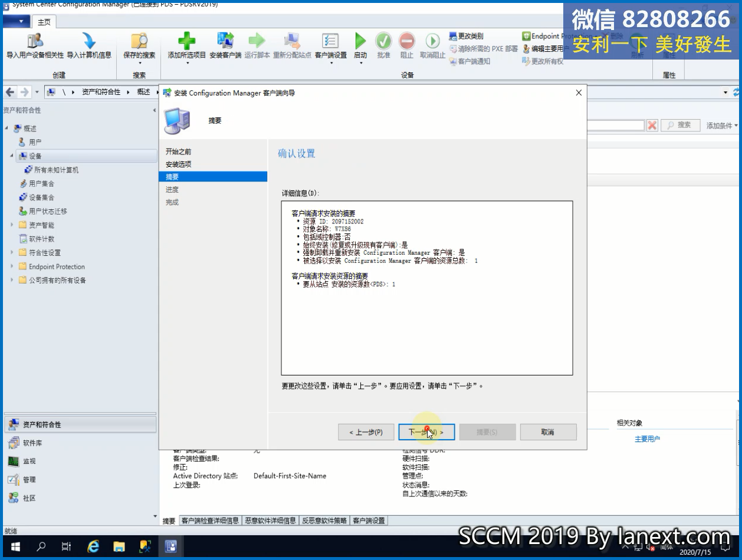Click the green 启动 play icon
This screenshot has height=560, width=742.
coord(360,41)
